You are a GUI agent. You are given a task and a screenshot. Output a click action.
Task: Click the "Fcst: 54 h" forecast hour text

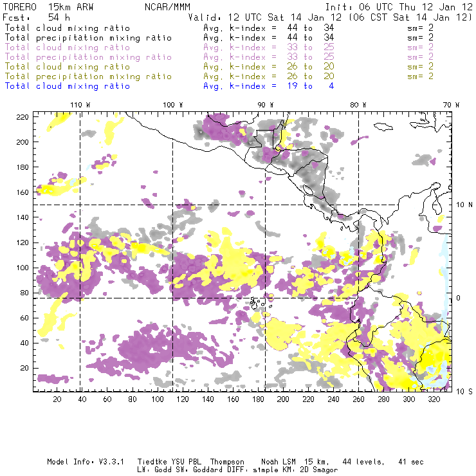tap(37, 17)
